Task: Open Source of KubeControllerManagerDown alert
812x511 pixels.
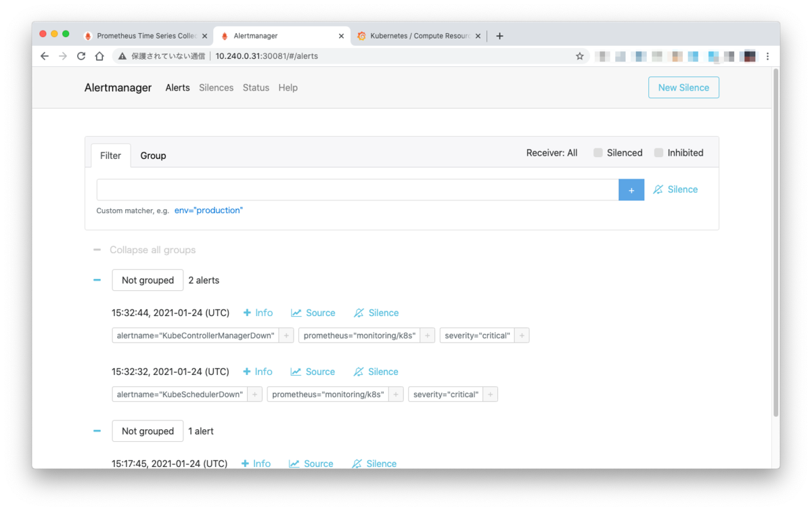Action: [313, 313]
